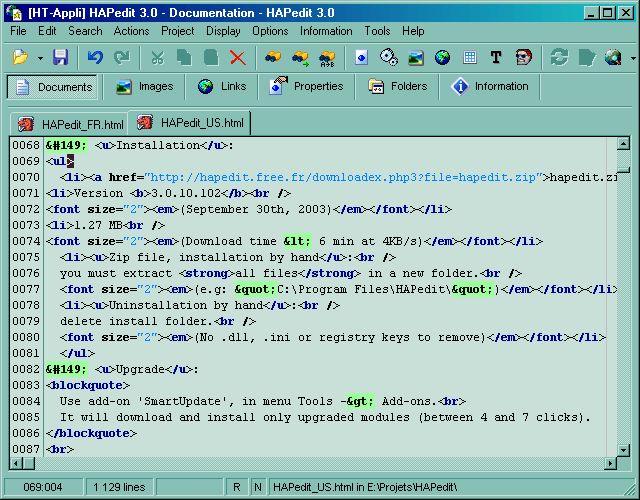Click the gears tool icon

(389, 57)
